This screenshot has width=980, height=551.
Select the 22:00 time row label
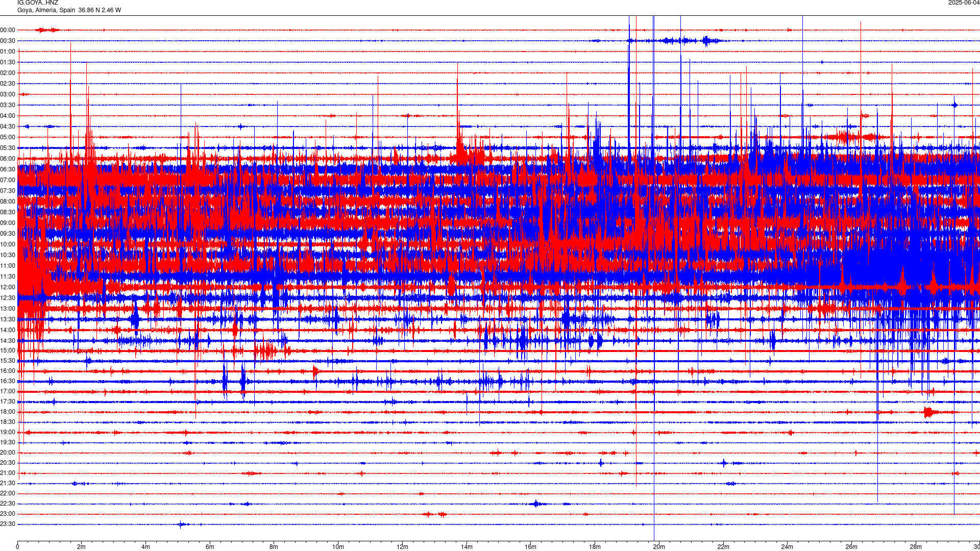[x=8, y=493]
